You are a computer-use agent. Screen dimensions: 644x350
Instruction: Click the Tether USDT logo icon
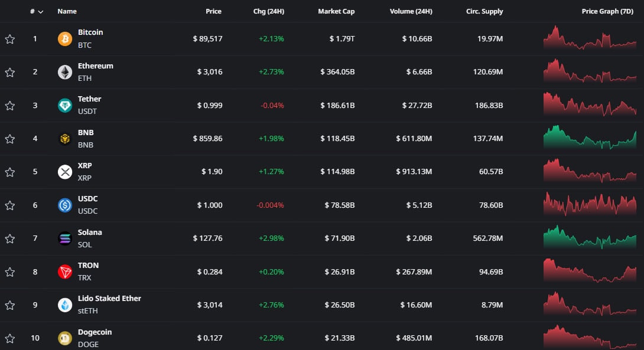(65, 106)
